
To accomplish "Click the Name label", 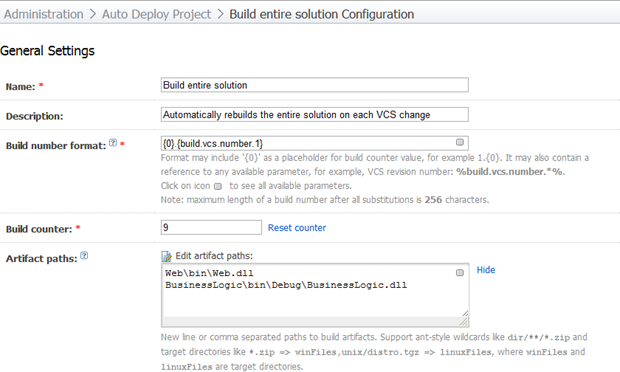I will coord(20,87).
